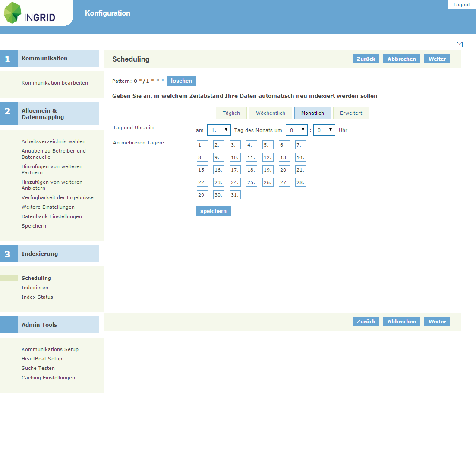
Task: Open the Erweitert scheduling tab
Action: (351, 113)
